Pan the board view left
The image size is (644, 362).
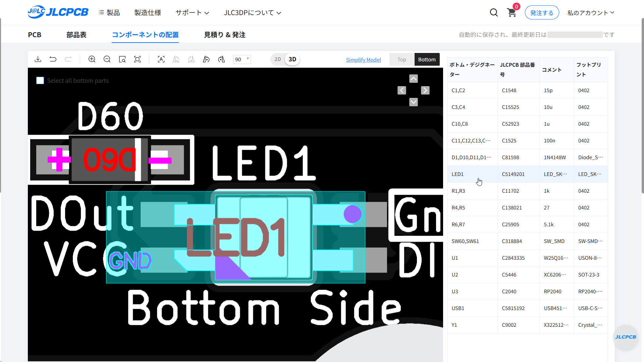402,90
